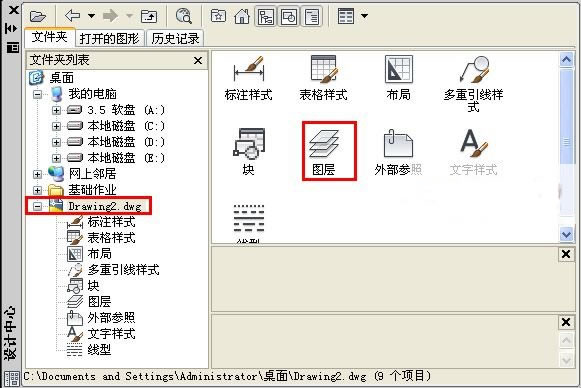Collapse the Drawing2.dwg node
The height and width of the screenshot is (388, 581).
37,206
